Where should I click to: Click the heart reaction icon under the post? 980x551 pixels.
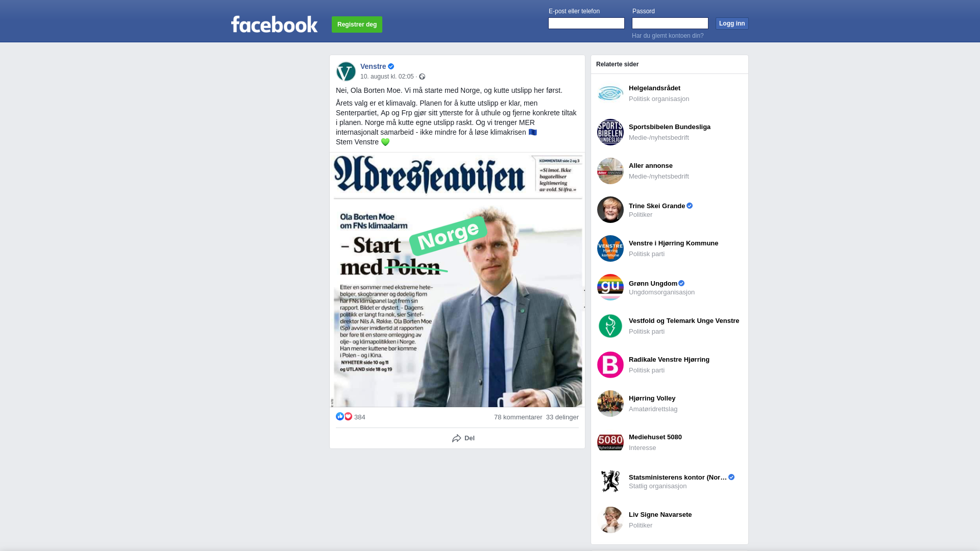pos(348,416)
